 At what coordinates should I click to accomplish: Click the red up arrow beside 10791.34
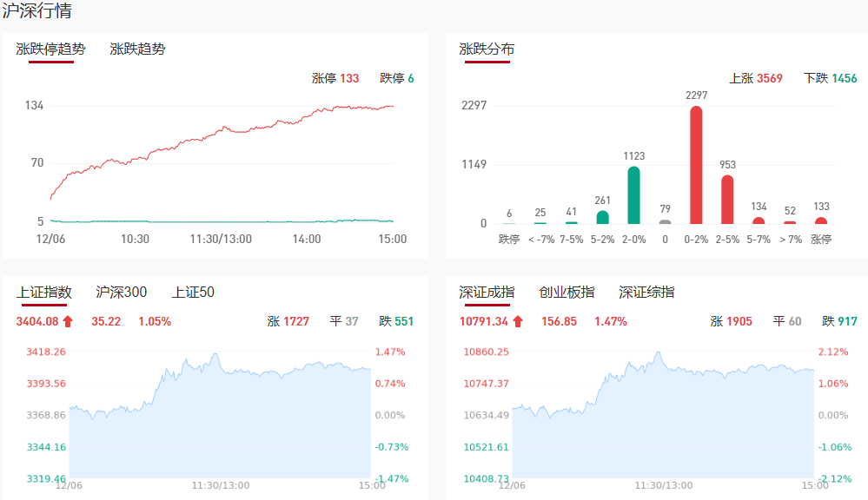point(518,322)
